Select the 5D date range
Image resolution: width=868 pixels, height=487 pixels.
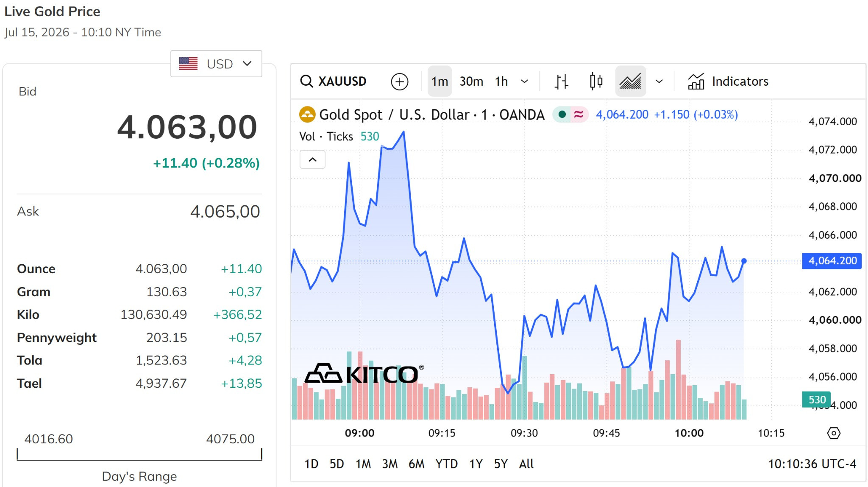click(x=337, y=464)
